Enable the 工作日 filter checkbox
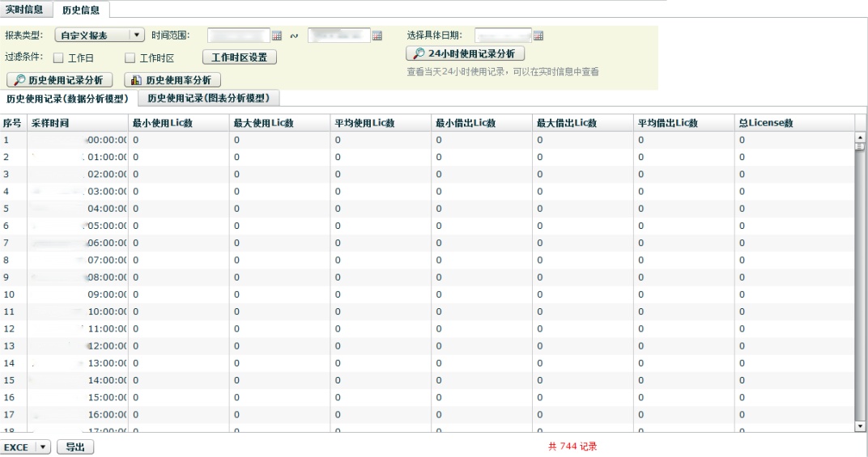The image size is (868, 457). pyautogui.click(x=58, y=58)
